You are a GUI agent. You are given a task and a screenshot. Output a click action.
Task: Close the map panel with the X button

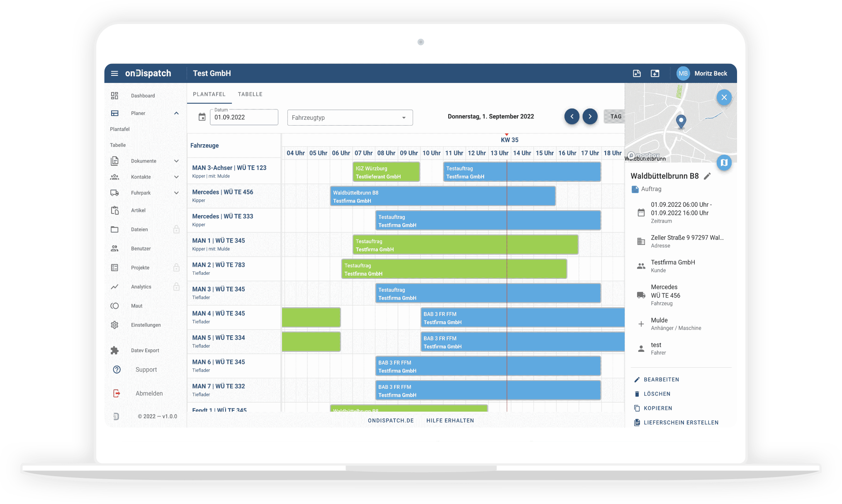tap(724, 97)
